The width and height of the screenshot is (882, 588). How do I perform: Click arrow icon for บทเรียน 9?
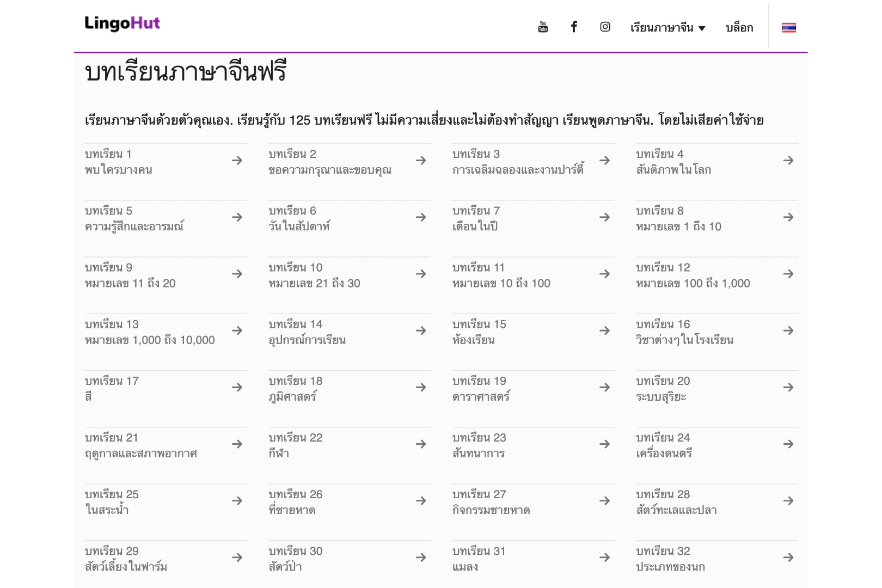pos(237,274)
